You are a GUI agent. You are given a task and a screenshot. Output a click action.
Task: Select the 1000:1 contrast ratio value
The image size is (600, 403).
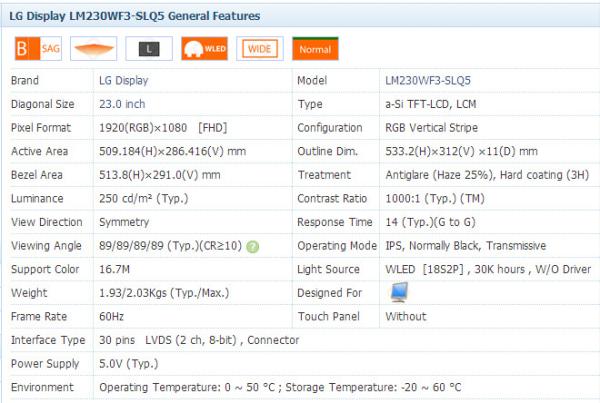pos(435,199)
